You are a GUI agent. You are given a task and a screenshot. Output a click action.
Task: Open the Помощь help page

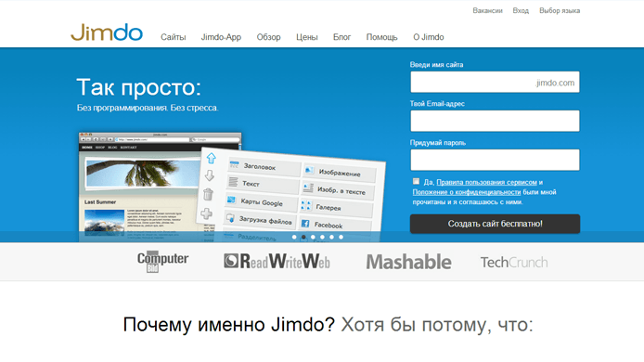tap(382, 37)
